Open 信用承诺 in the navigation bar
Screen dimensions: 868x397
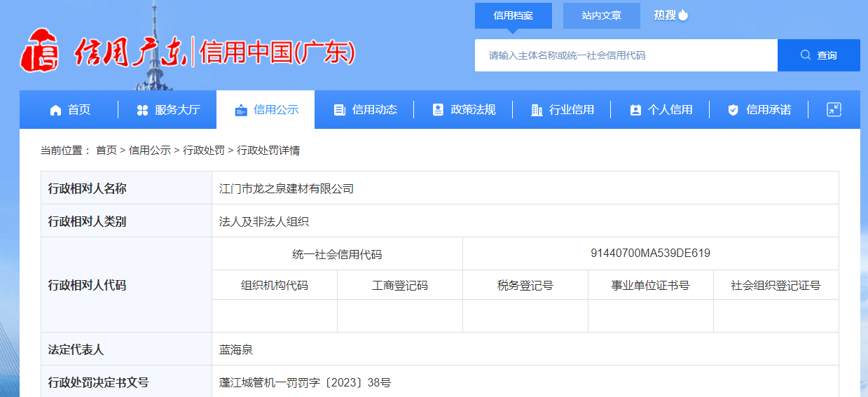(759, 110)
